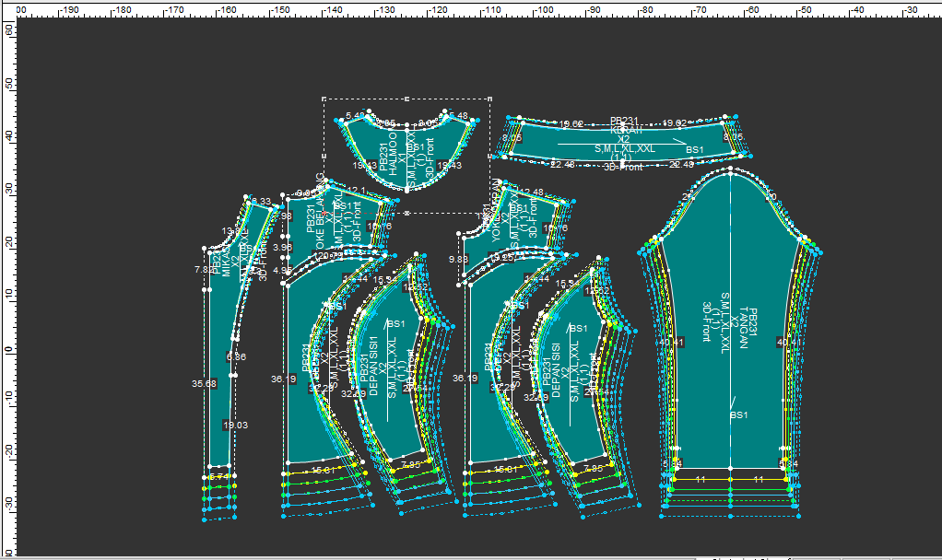The width and height of the screenshot is (942, 560).
Task: Select the 19.03 dimension label
Action: point(235,426)
